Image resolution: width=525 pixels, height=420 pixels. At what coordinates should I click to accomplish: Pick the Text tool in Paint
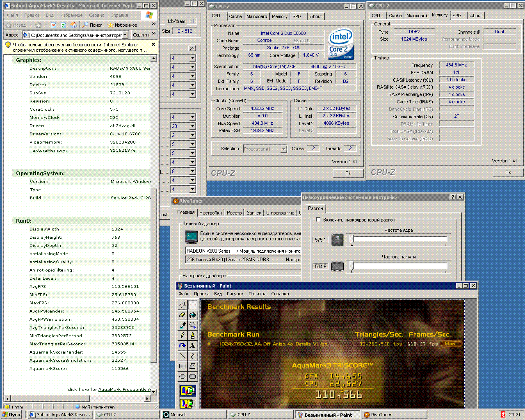click(192, 345)
